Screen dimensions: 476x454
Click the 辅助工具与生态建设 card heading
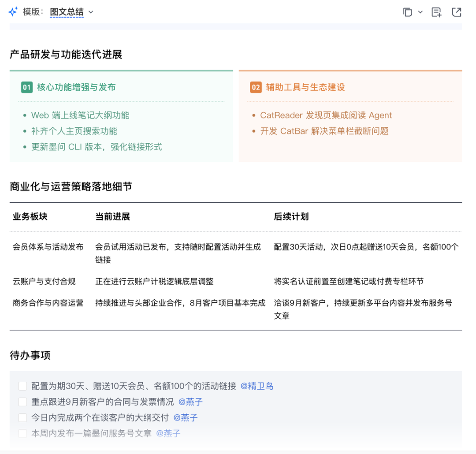305,87
